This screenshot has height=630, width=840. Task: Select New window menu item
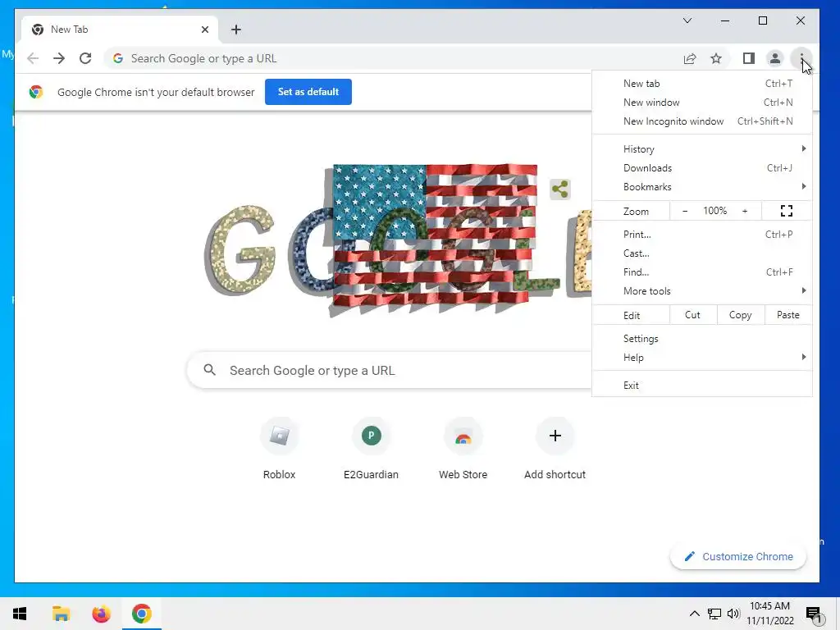(x=702, y=103)
